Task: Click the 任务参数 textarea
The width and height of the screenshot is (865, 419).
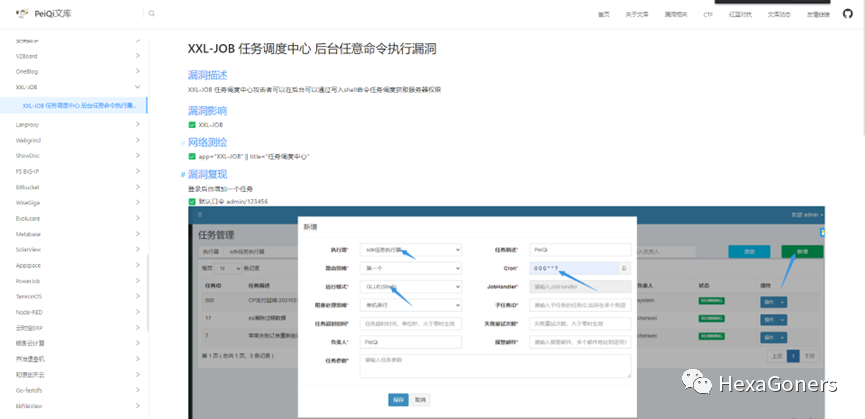Action: [x=495, y=366]
